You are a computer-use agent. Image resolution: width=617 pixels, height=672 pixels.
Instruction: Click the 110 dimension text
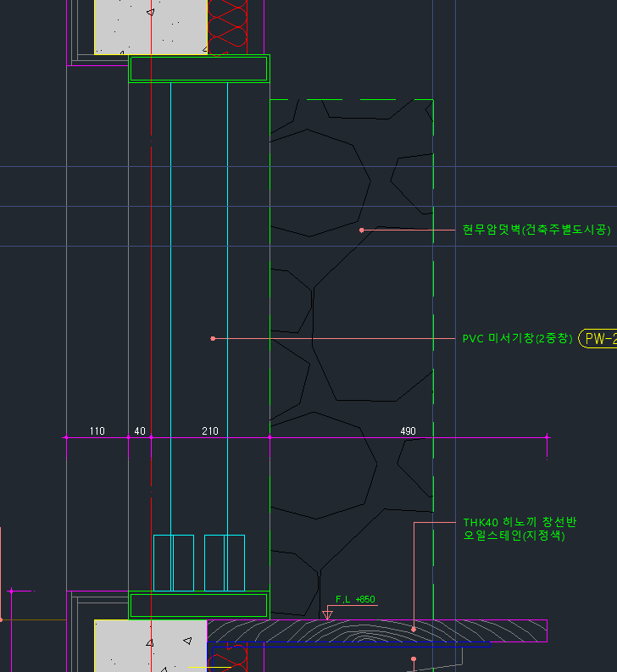click(97, 431)
